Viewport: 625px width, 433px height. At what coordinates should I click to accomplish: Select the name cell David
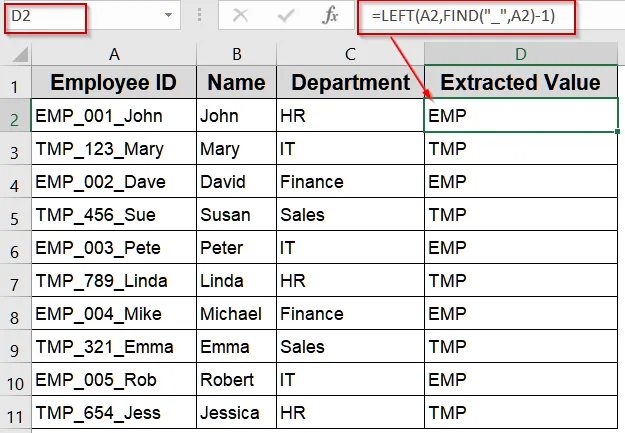point(237,182)
